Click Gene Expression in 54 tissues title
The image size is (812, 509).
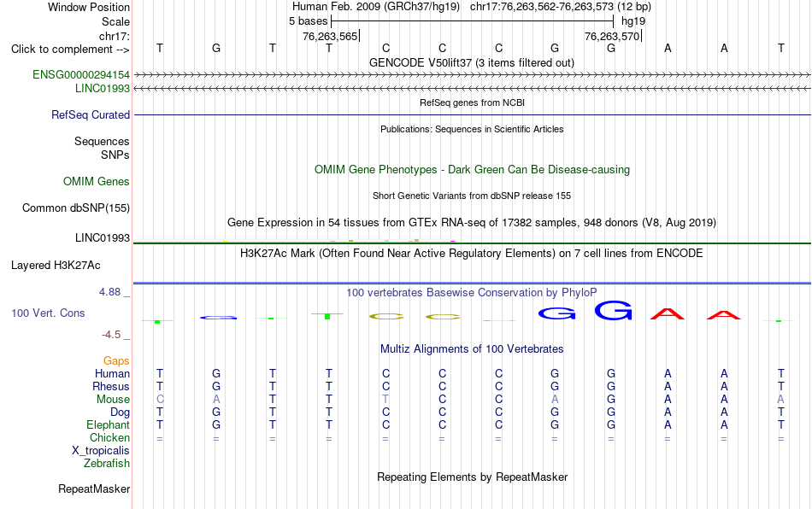coord(472,222)
